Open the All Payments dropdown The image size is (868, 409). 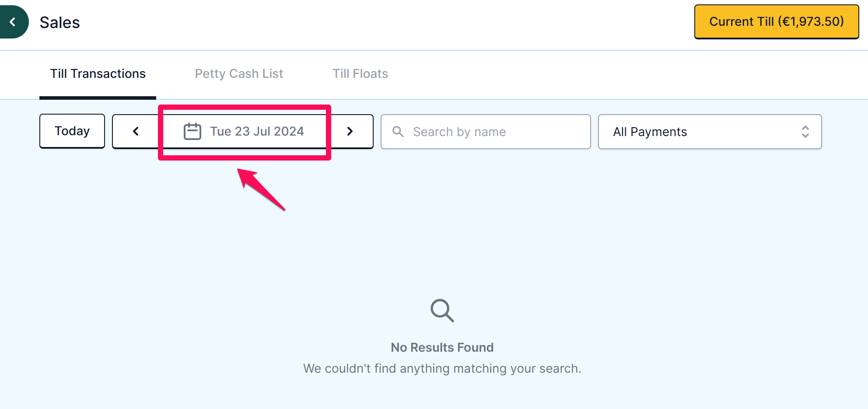710,132
